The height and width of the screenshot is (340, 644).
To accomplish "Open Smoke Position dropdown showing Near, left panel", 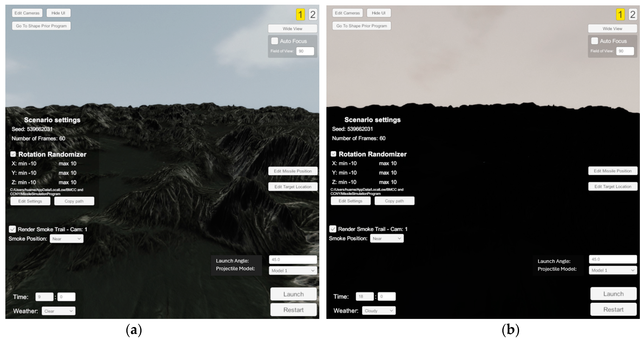I will (x=67, y=239).
